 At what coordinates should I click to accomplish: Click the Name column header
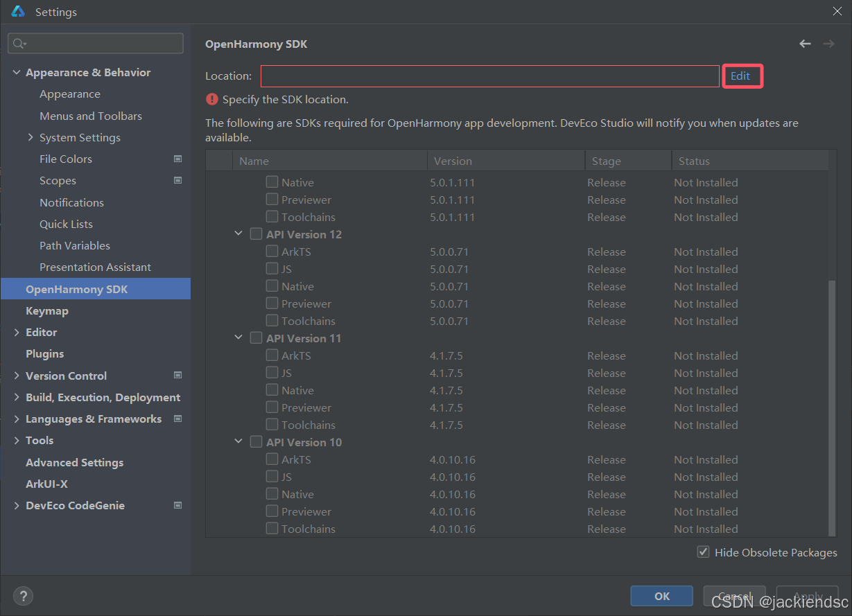coord(330,161)
